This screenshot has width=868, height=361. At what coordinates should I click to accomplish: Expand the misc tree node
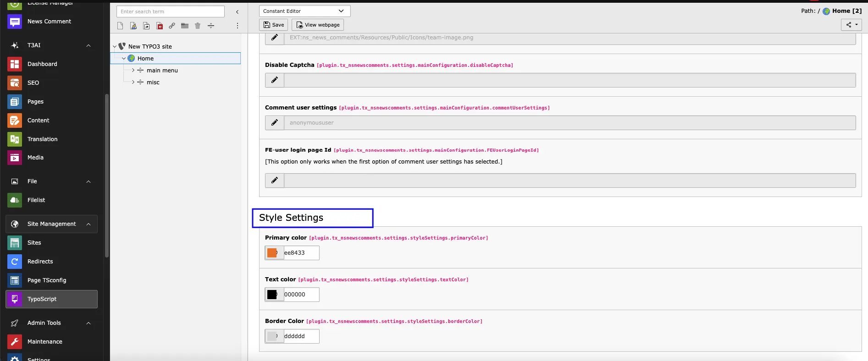pyautogui.click(x=133, y=82)
